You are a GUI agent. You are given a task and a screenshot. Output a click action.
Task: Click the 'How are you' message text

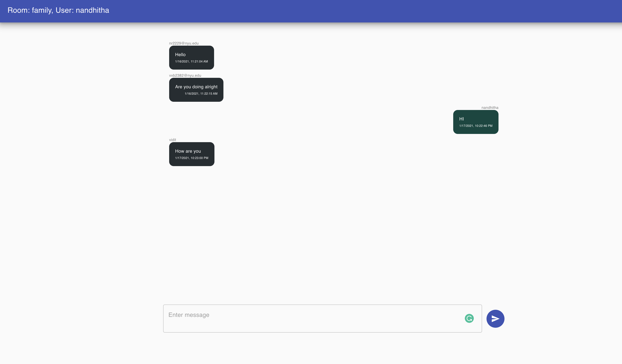click(x=188, y=151)
